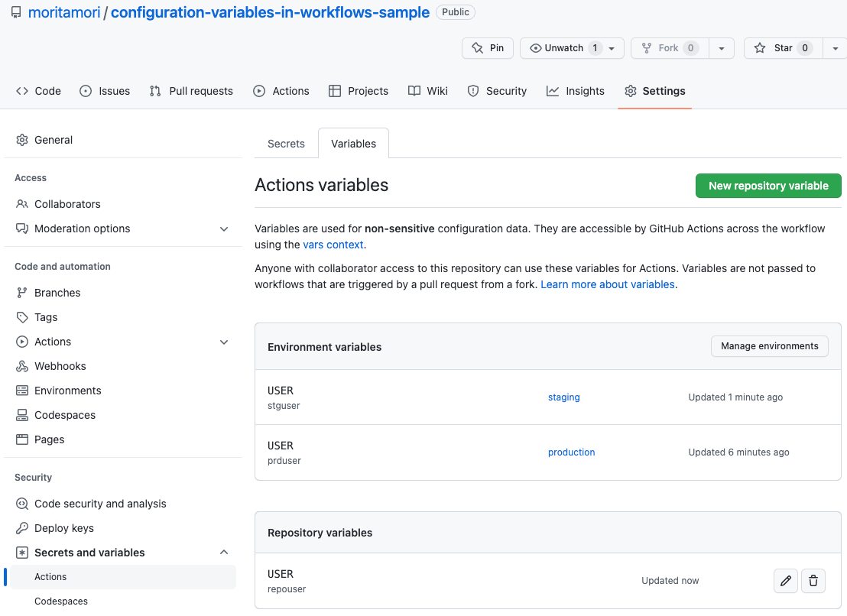Open Environments settings in the sidebar

coord(67,390)
